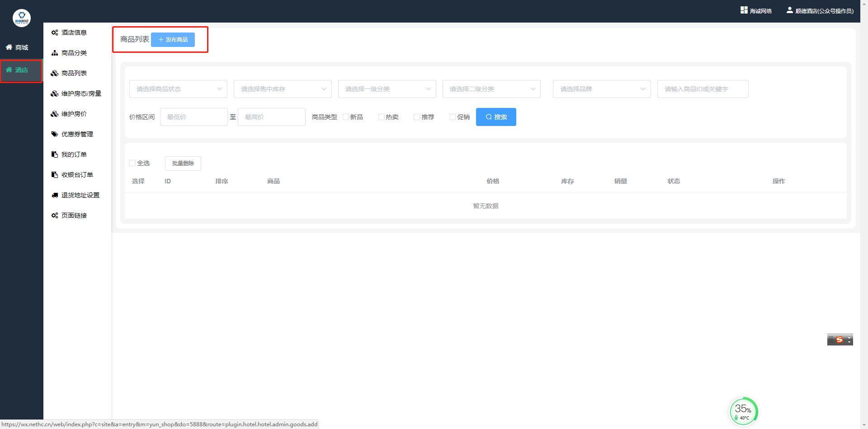Open the 请选择商品状态 dropdown
The image size is (868, 429).
[x=178, y=89]
